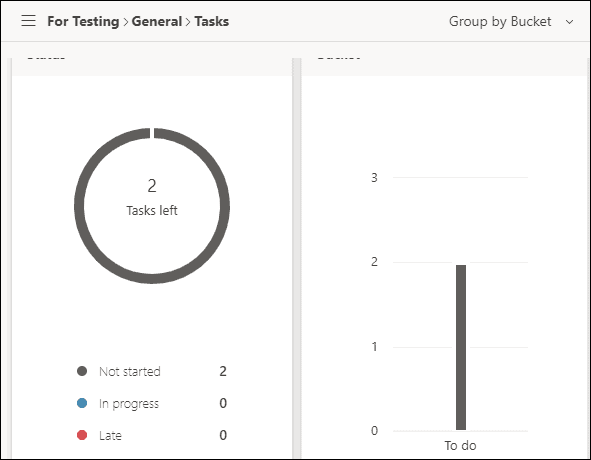
Task: Select the Late legend label
Action: pyautogui.click(x=110, y=435)
